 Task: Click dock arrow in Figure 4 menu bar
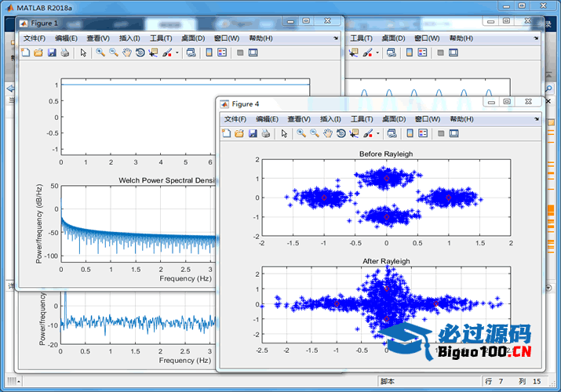[x=537, y=119]
